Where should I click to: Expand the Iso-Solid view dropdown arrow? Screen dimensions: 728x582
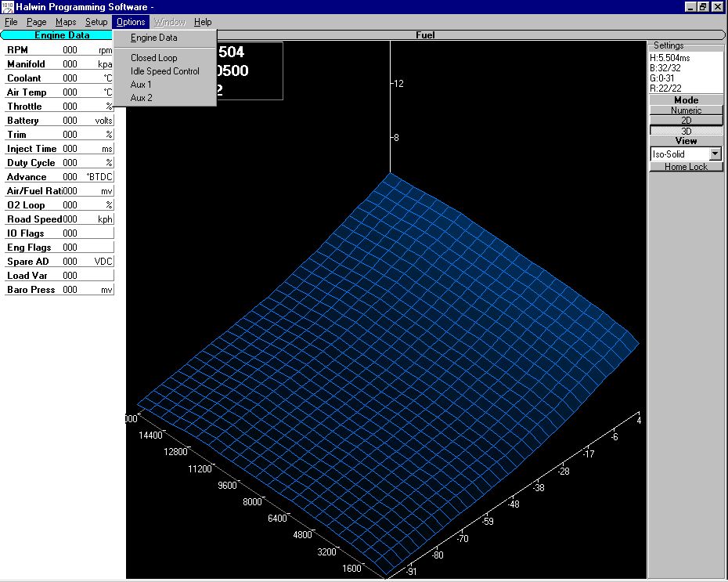[715, 154]
